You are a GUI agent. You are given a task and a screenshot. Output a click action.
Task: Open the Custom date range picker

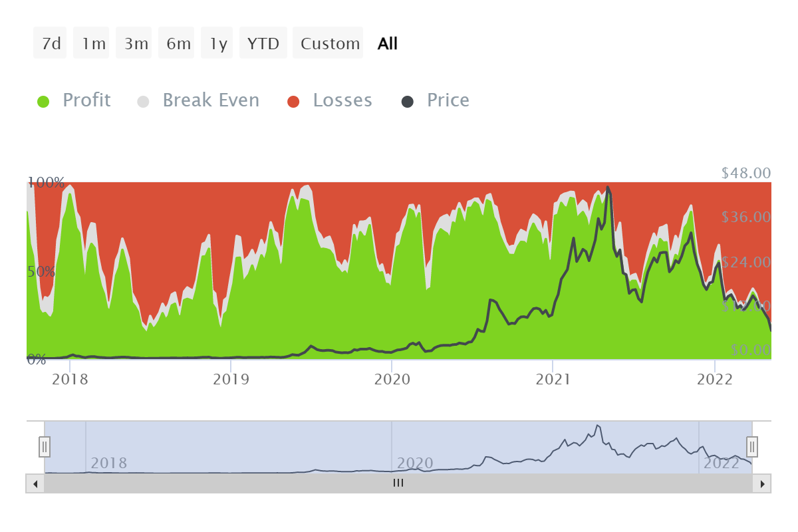pos(329,43)
